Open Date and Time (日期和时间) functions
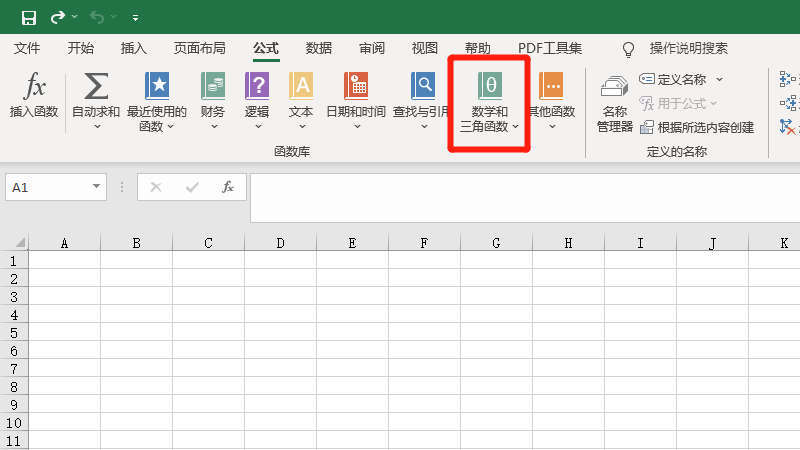 (x=356, y=86)
